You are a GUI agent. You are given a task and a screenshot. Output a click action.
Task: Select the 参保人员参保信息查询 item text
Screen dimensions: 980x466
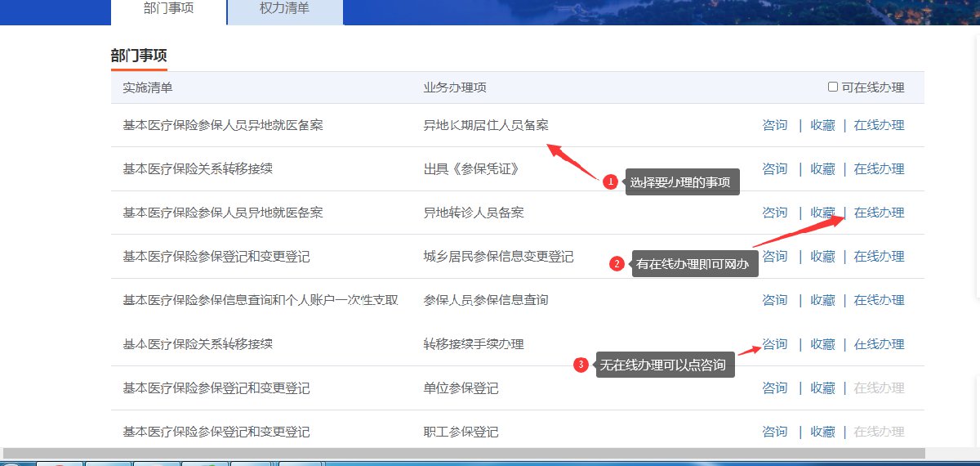486,300
